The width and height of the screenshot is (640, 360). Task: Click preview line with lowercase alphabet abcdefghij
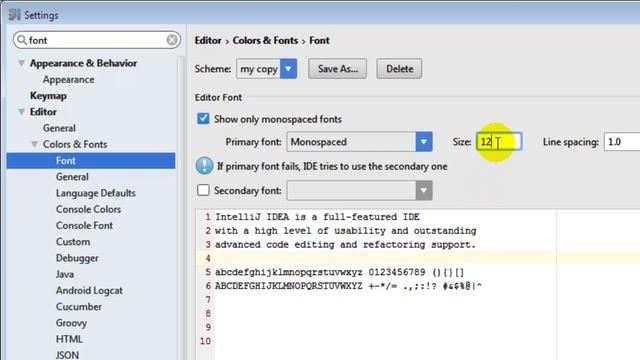pos(340,272)
